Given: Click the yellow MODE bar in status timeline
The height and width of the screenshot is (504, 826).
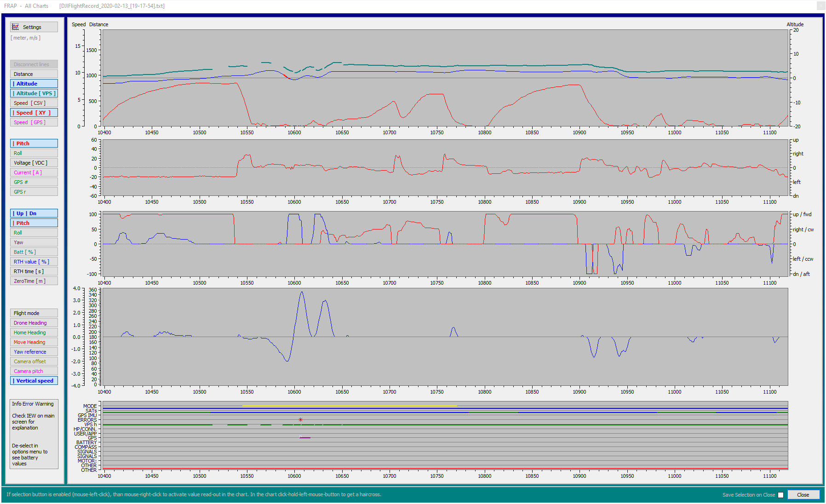Looking at the screenshot, I should pos(350,406).
